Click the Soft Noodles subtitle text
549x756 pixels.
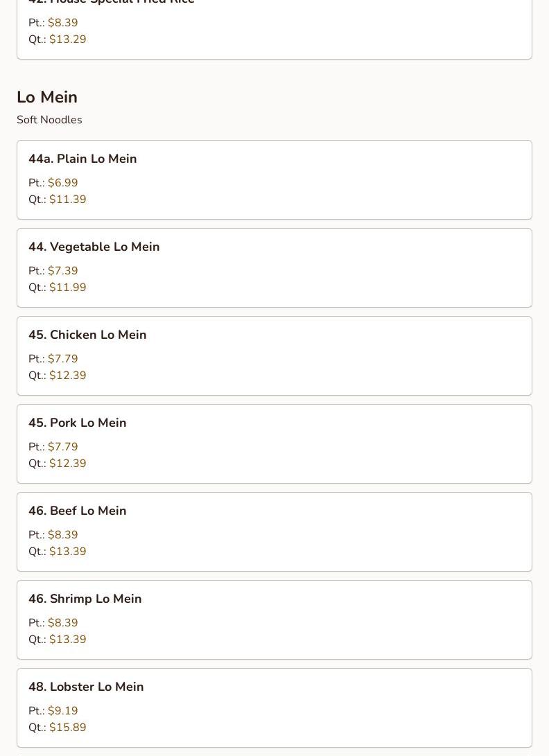(49, 120)
